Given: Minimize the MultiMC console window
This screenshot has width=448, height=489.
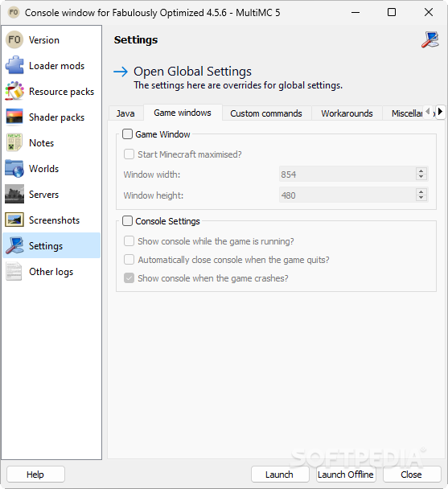Looking at the screenshot, I should click(356, 13).
